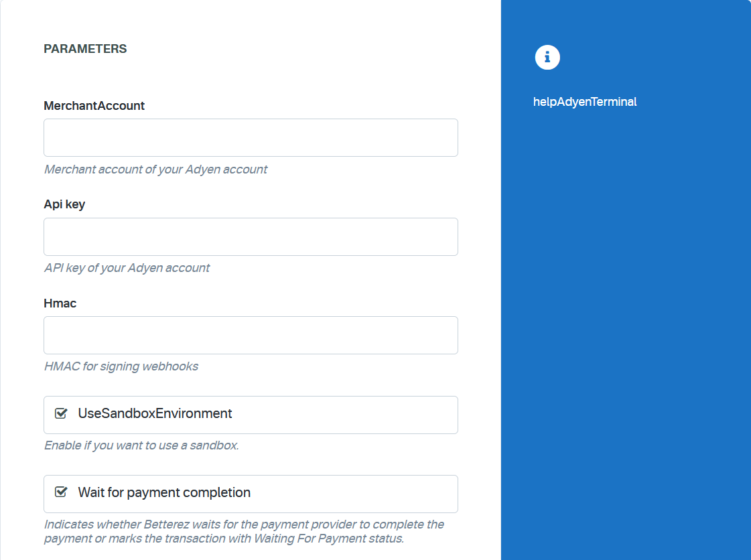Screen dimensions: 751x560
Task: Click the circular info icon
Action: pos(547,57)
